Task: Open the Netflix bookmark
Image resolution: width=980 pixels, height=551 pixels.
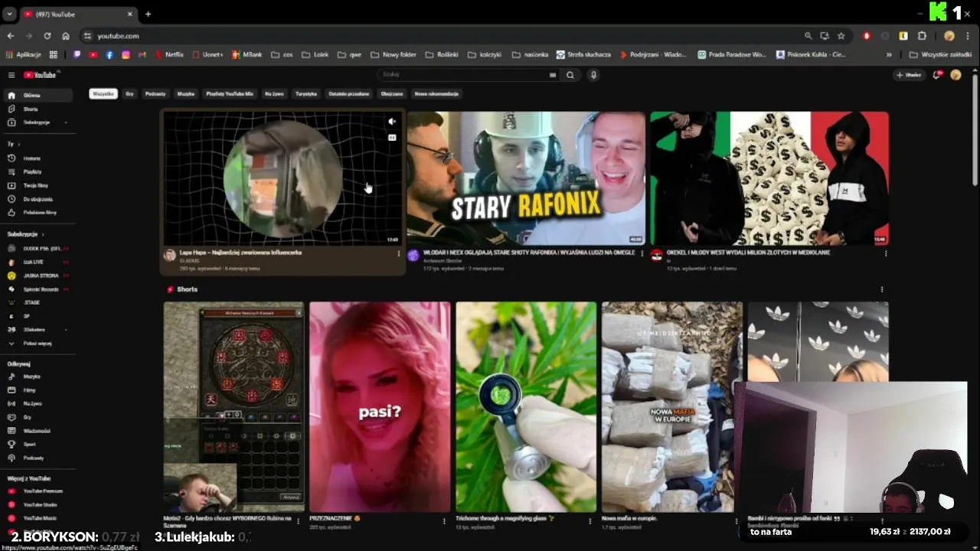Action: point(169,54)
